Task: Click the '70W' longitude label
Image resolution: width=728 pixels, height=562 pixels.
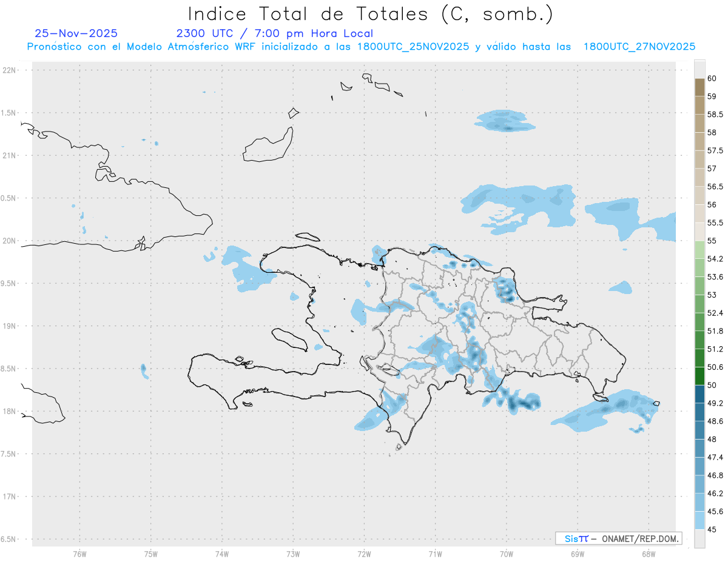Action: (507, 553)
